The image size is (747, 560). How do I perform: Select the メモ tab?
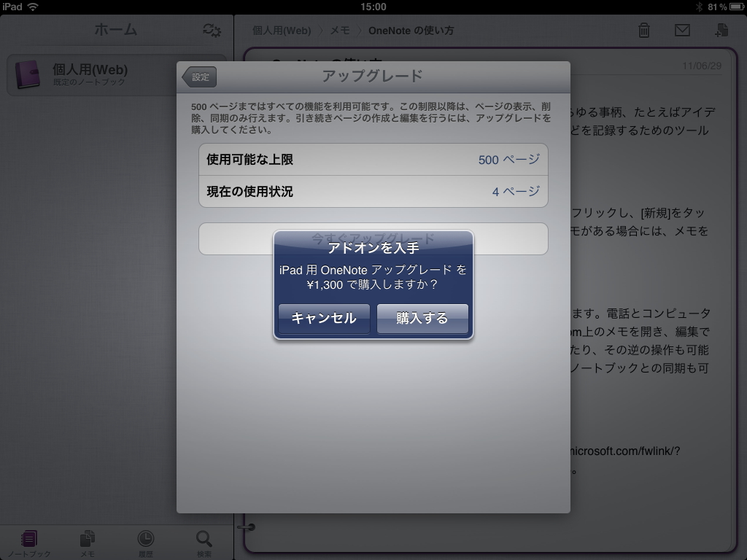coord(88,543)
